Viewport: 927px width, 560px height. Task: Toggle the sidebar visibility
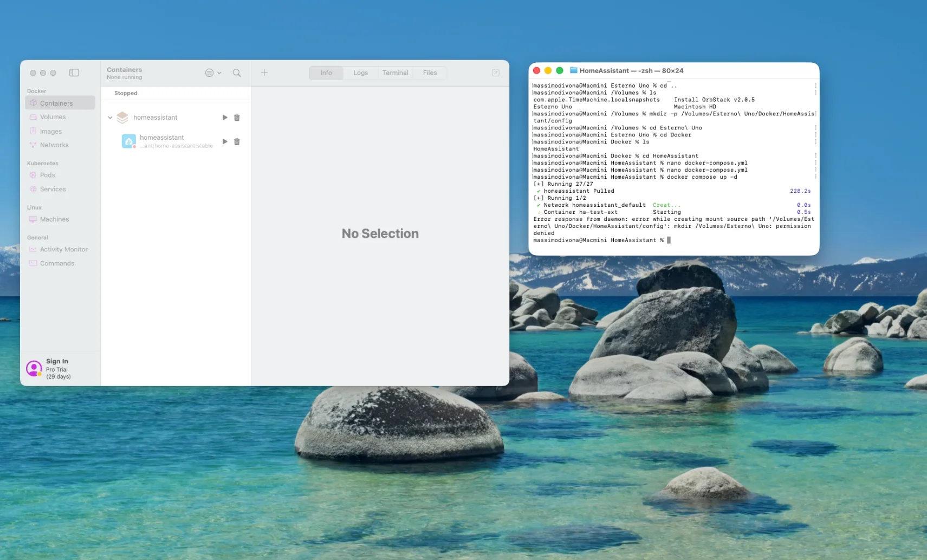(74, 72)
